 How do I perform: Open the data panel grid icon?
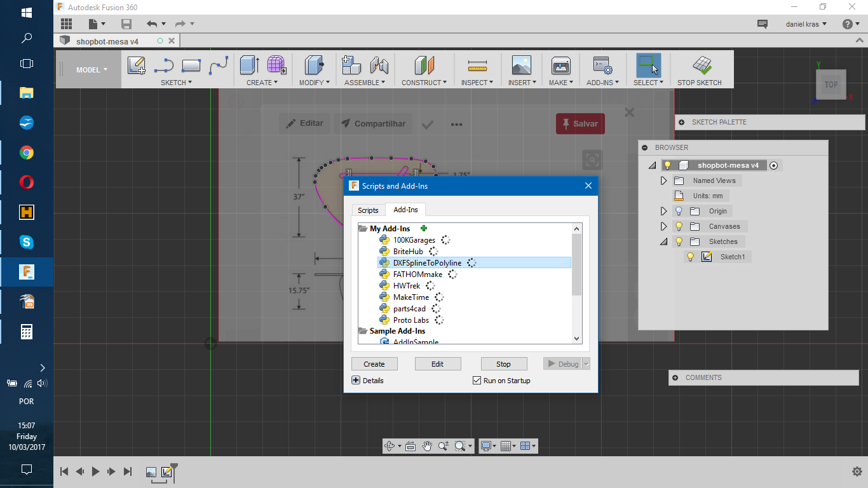tap(66, 24)
